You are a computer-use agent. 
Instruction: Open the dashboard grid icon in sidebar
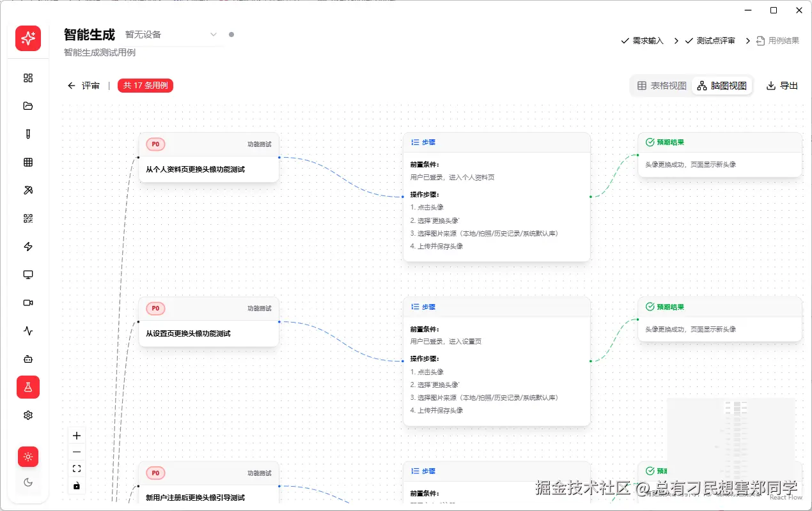click(x=28, y=78)
